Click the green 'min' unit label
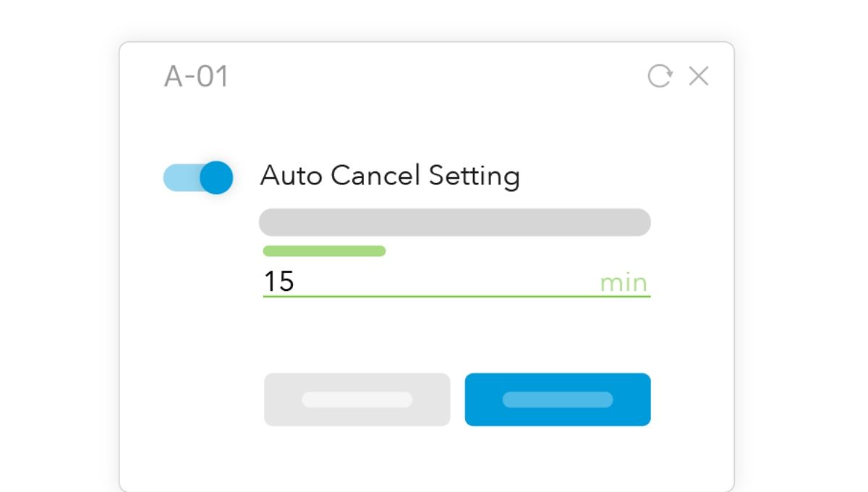The height and width of the screenshot is (492, 868). [x=624, y=282]
